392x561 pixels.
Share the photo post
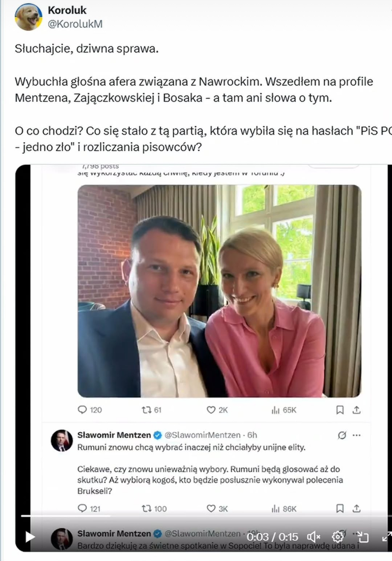356,410
